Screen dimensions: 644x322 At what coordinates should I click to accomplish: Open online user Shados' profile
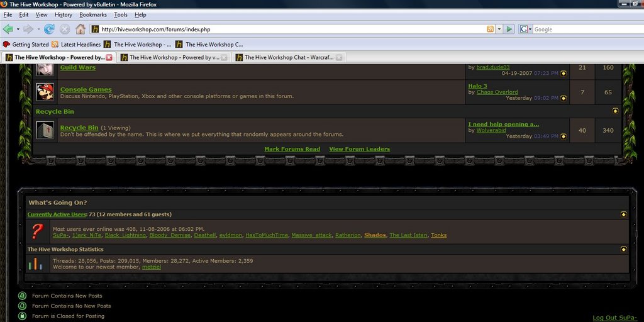(x=375, y=235)
